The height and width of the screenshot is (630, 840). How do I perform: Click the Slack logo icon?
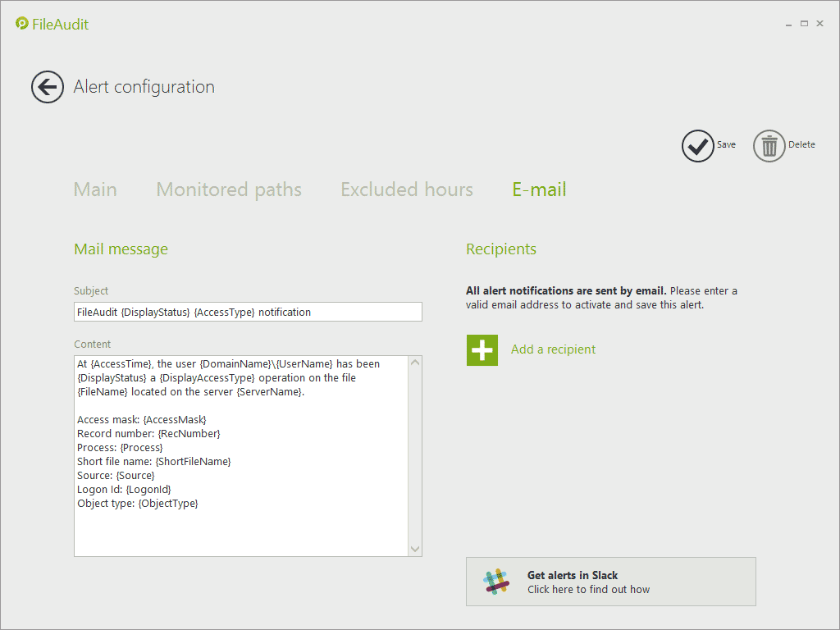coord(495,582)
